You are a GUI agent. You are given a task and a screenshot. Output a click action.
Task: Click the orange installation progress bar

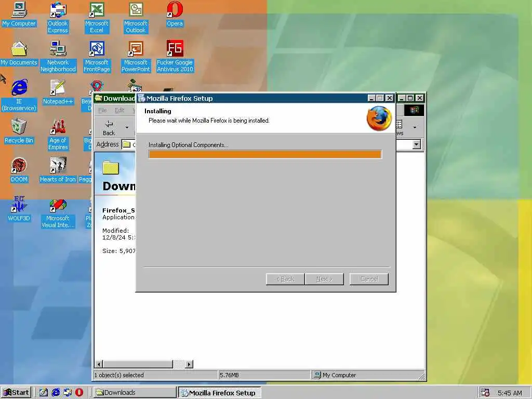[x=265, y=154]
